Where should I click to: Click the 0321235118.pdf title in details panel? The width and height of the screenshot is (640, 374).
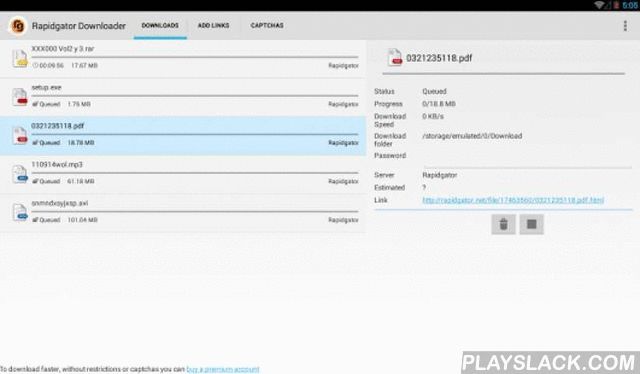(439, 58)
